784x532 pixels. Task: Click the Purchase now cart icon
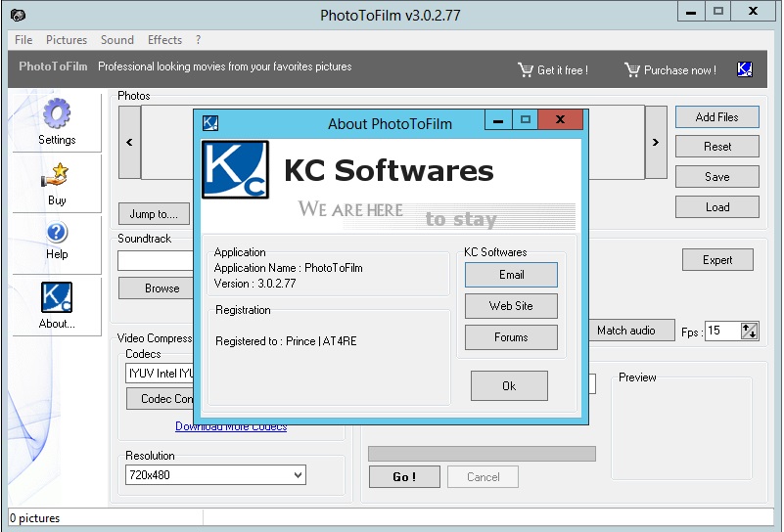point(632,69)
